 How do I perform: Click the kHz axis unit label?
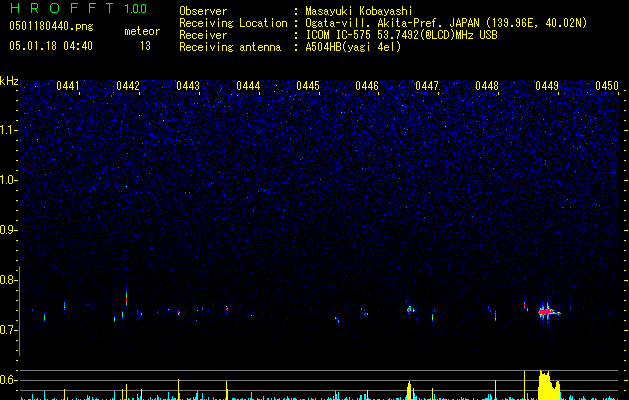click(x=9, y=81)
